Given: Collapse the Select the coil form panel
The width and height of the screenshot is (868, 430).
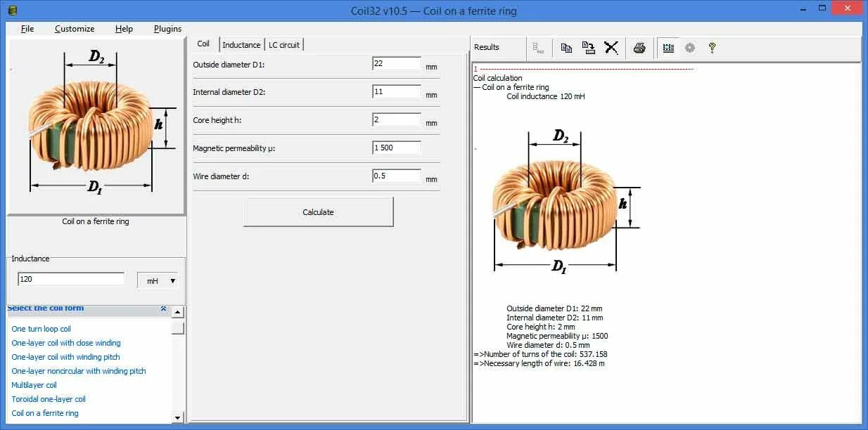Looking at the screenshot, I should pos(163,308).
